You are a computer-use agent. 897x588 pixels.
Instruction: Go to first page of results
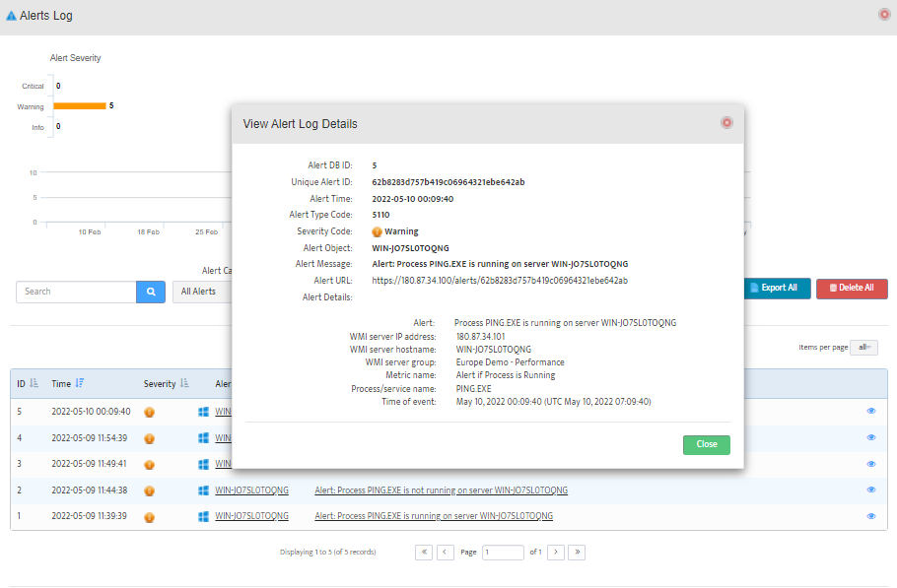click(424, 552)
